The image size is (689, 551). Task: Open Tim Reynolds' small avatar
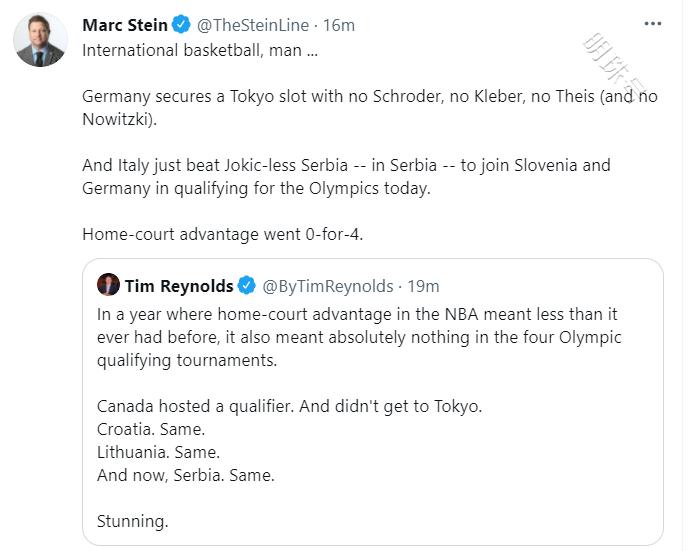pos(108,287)
